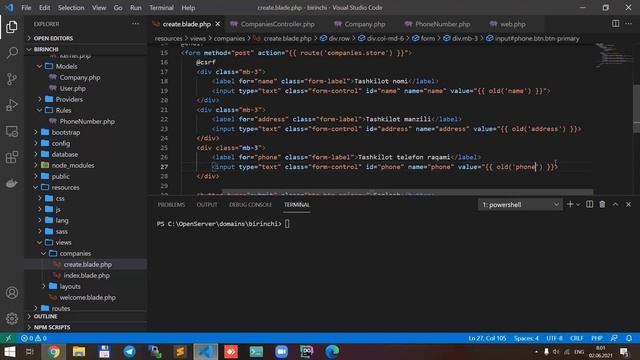Open the Search view in activity bar
The image size is (640, 360).
point(12,53)
